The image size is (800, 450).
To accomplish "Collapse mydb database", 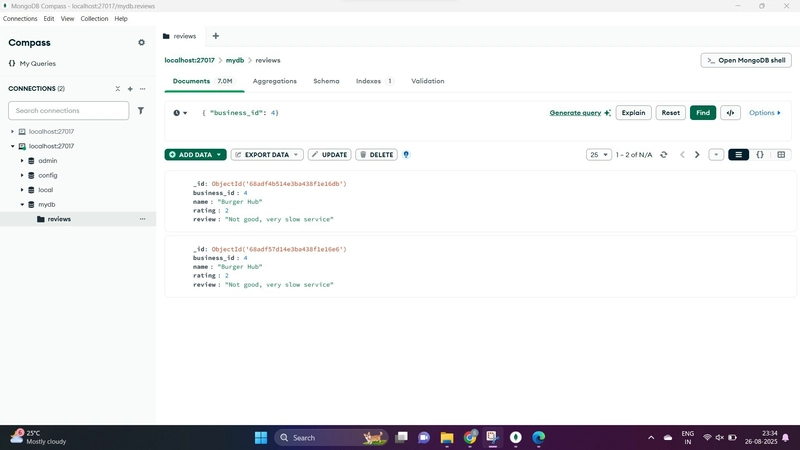I will pyautogui.click(x=22, y=205).
